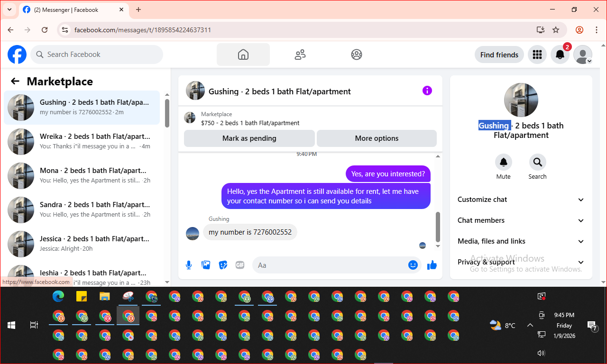
Task: Open Chrome profile icon
Action: 579,30
